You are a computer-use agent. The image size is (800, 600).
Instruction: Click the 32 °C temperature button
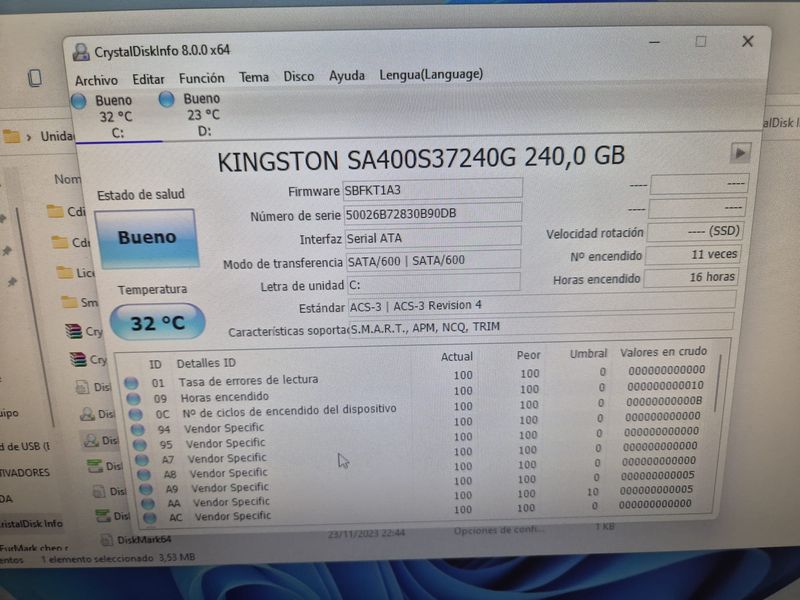(158, 323)
